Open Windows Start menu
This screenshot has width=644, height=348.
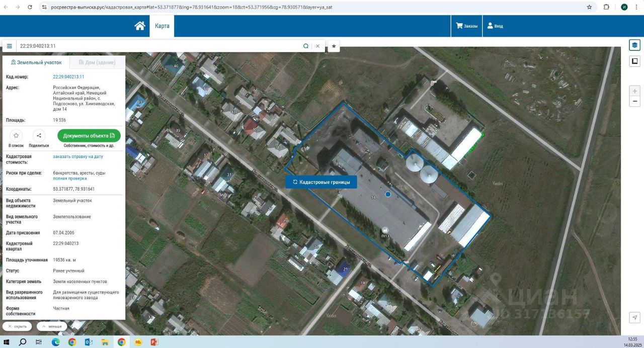7,342
